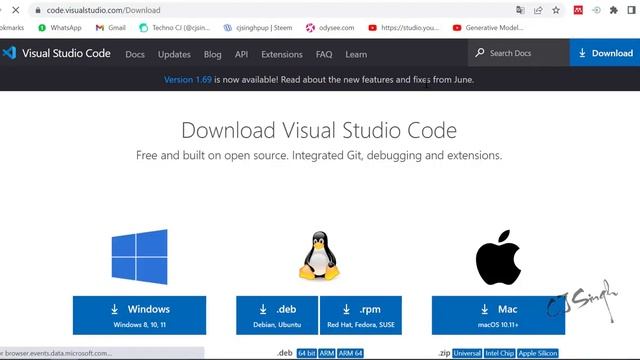Open the Updates menu item
The height and width of the screenshot is (360, 640).
[174, 54]
